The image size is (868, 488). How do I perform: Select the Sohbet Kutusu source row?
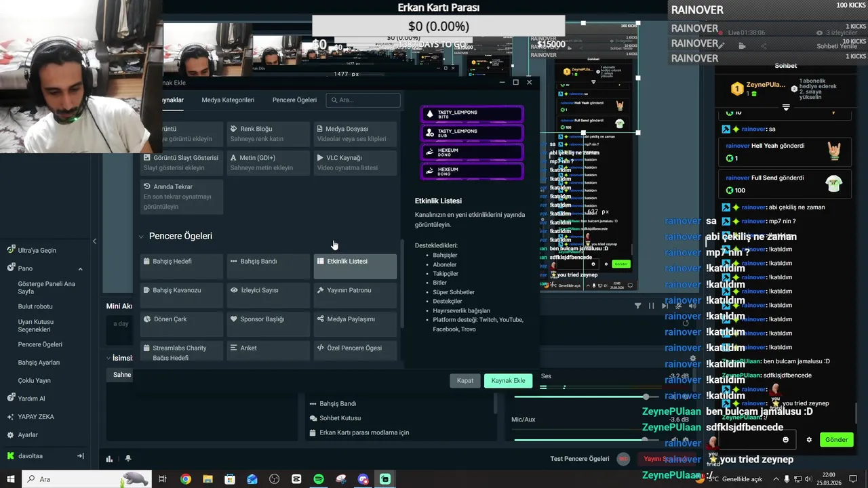coord(400,418)
